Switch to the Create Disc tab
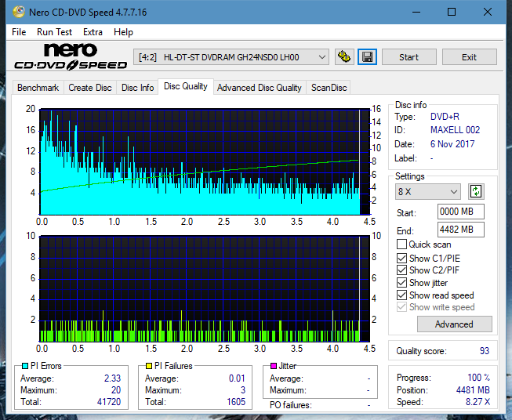 90,88
